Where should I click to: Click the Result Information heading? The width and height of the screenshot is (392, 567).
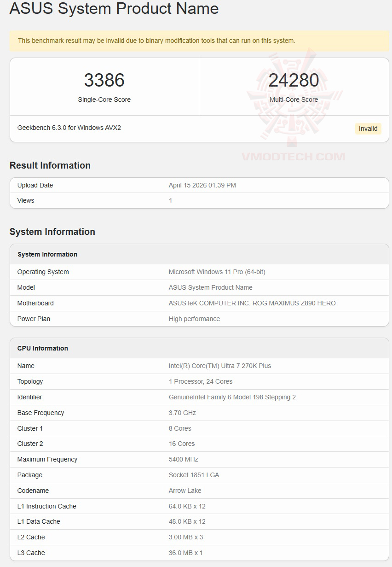50,165
